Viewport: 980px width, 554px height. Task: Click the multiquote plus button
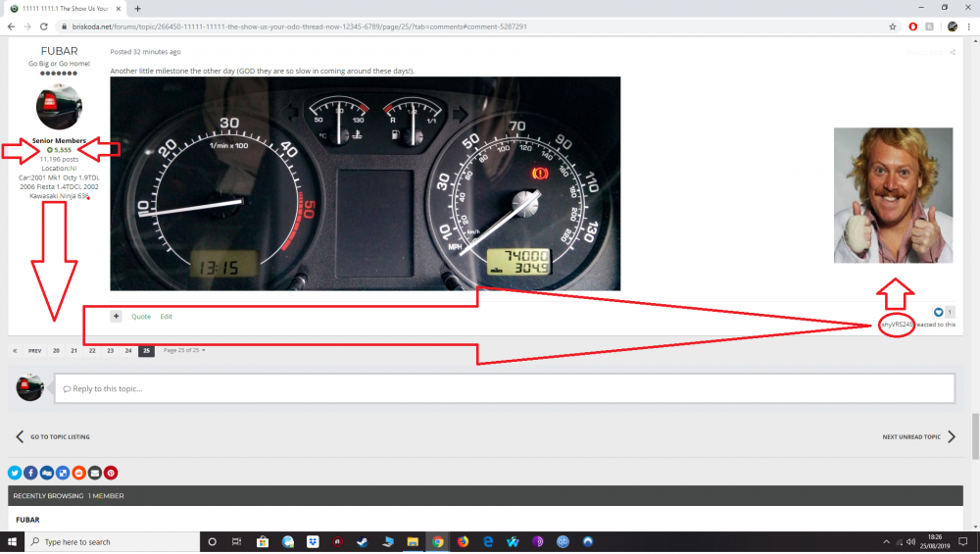point(117,317)
